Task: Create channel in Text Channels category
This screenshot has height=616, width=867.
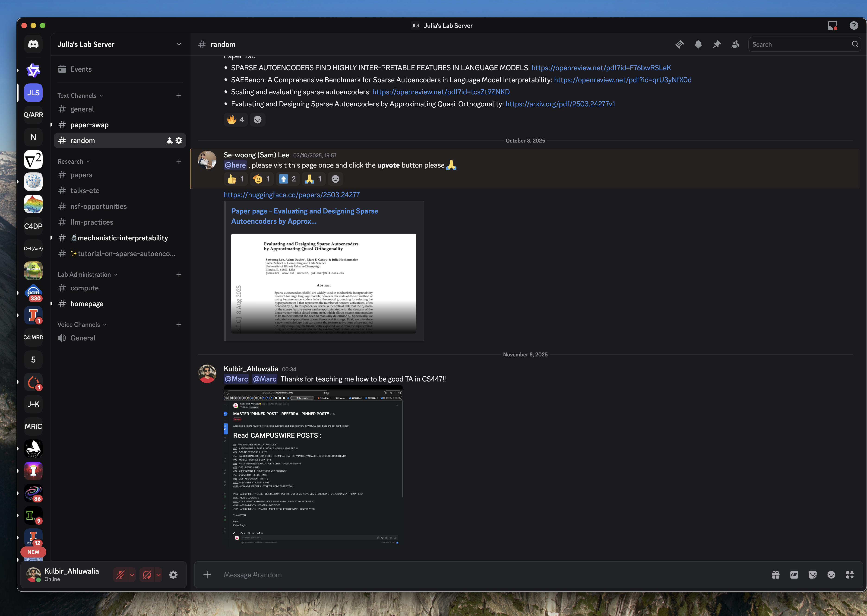Action: click(179, 95)
